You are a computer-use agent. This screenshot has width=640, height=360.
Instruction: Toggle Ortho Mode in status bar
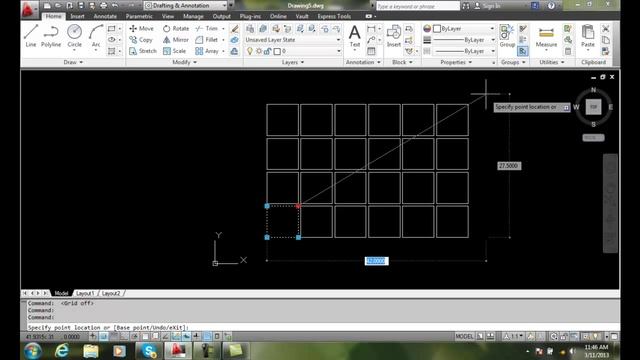coord(124,336)
